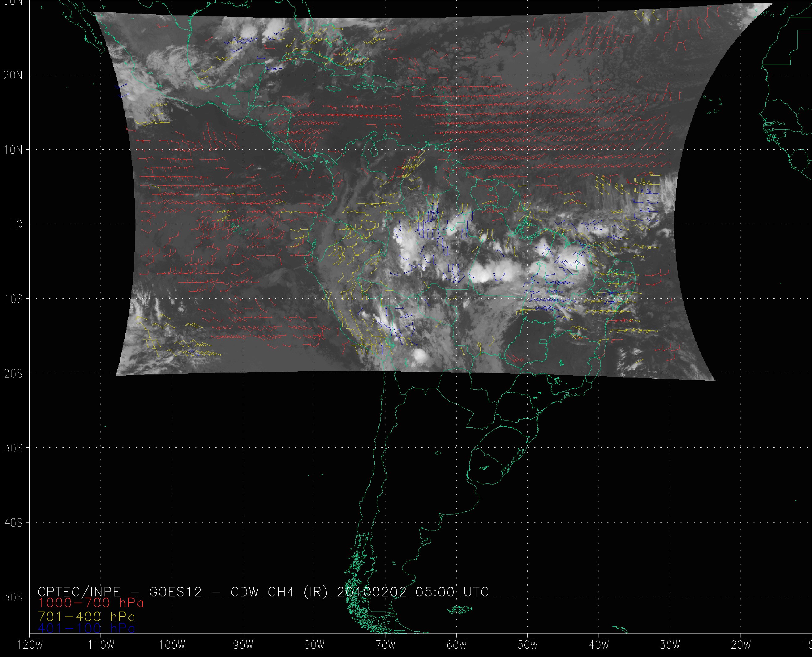Image resolution: width=812 pixels, height=657 pixels.
Task: Click the 20N latitude axis label
Action: pyautogui.click(x=13, y=75)
